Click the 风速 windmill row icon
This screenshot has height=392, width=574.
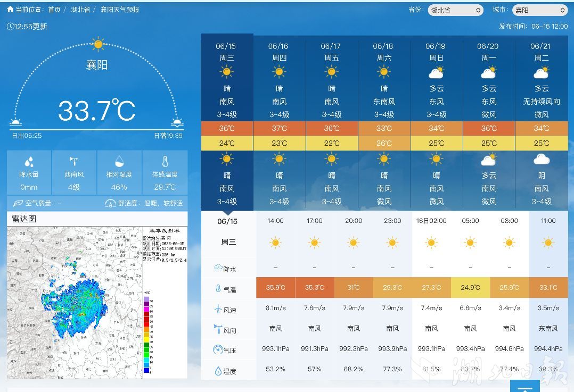[218, 310]
